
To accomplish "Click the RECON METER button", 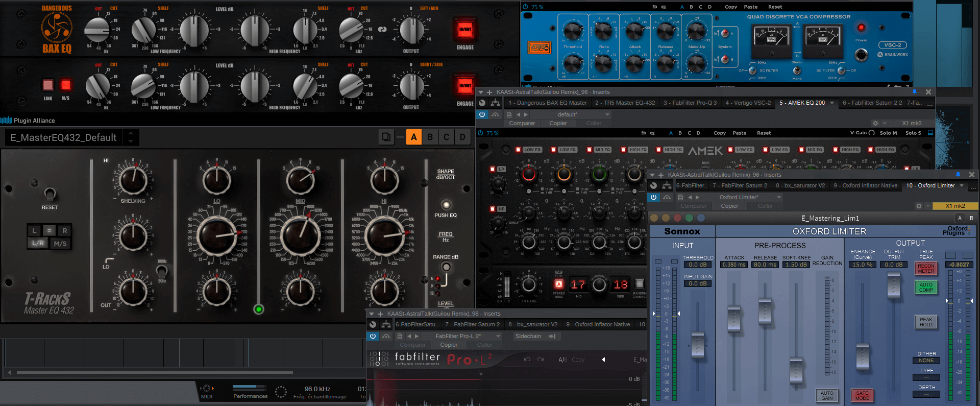I will 926,269.
